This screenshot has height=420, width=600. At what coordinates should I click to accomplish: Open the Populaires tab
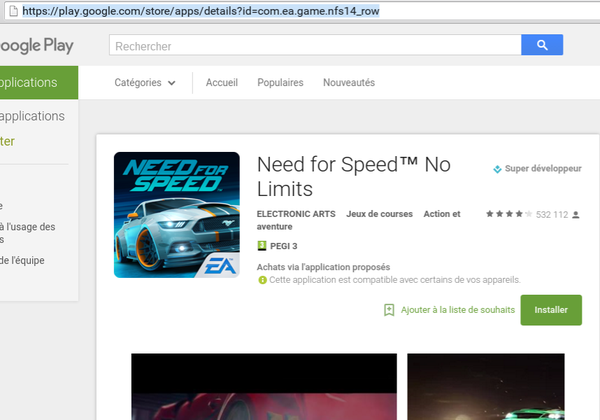280,83
